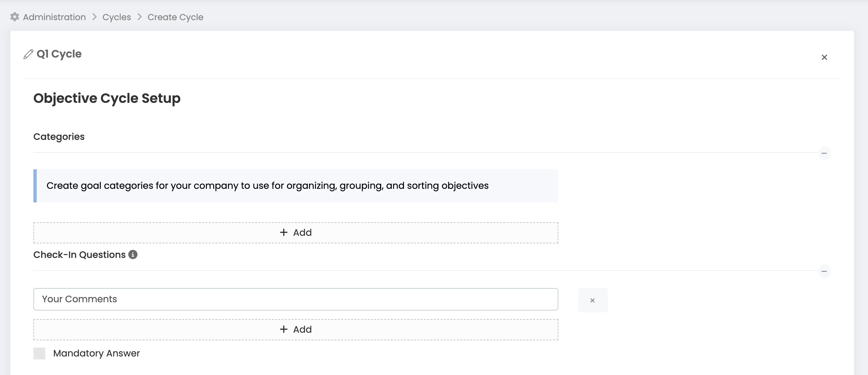The width and height of the screenshot is (868, 375).
Task: Click the plus icon under Your Comments field
Action: [x=284, y=329]
